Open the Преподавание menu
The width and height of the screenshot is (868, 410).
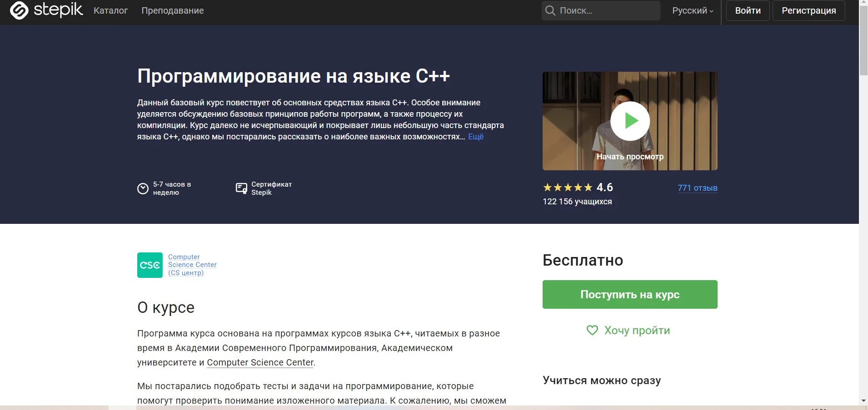(173, 10)
